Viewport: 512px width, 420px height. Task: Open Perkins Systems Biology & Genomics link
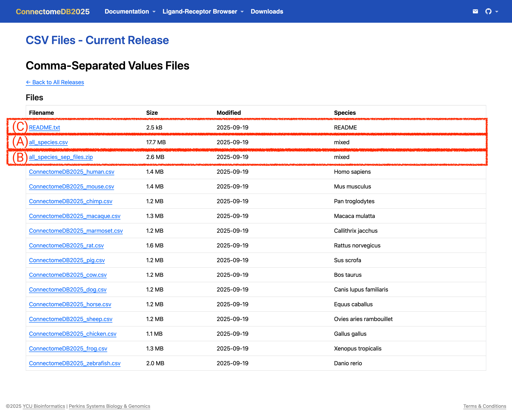coord(110,406)
